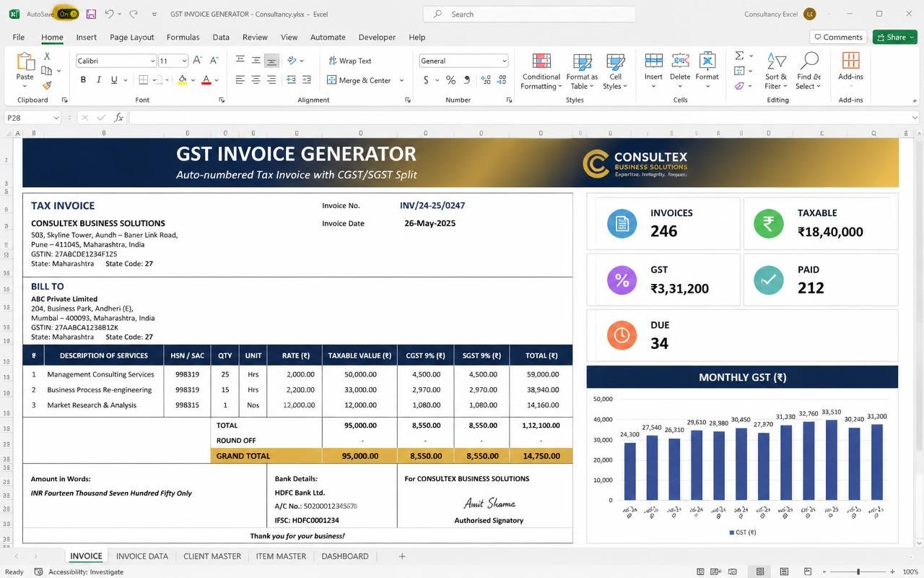Click the Cut scissors icon
Viewport: 924px width, 578px height.
click(47, 56)
